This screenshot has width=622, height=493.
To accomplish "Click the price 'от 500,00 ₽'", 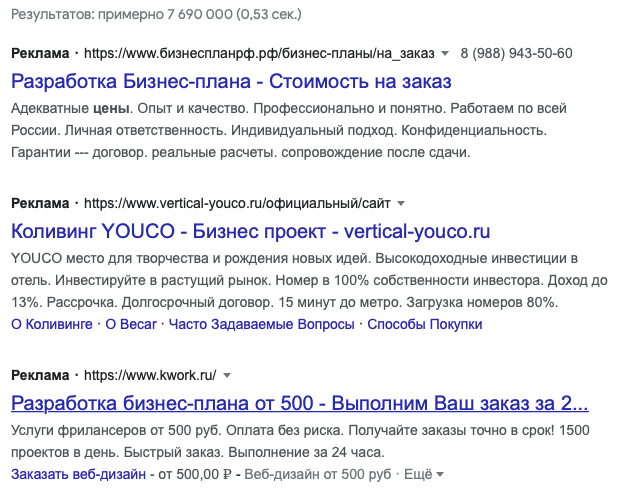I will point(195,474).
